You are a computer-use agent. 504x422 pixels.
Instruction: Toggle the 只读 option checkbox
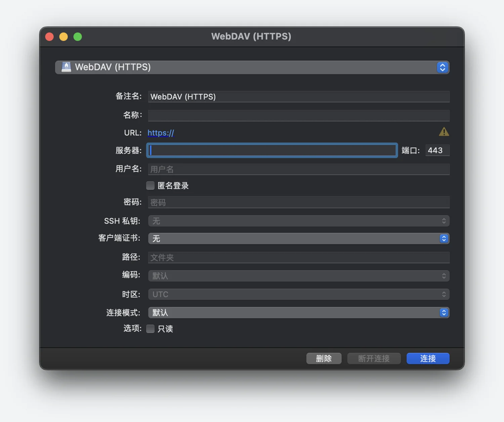pos(150,329)
